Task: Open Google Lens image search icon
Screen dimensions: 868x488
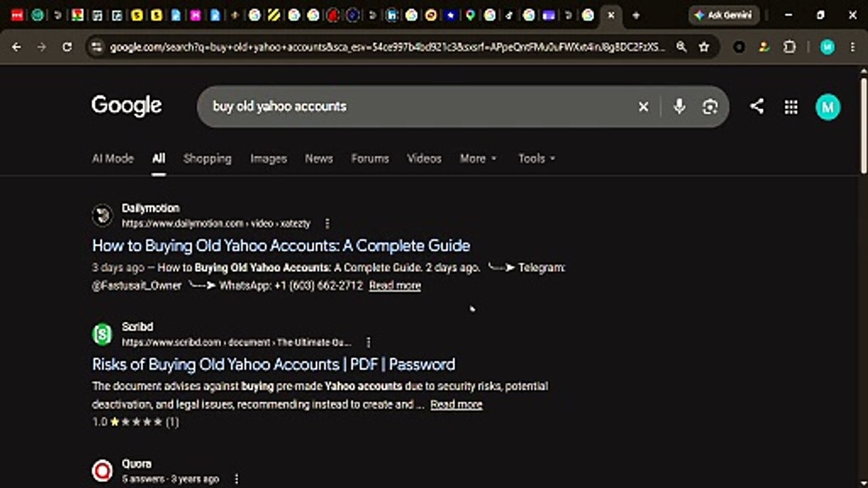Action: click(710, 106)
